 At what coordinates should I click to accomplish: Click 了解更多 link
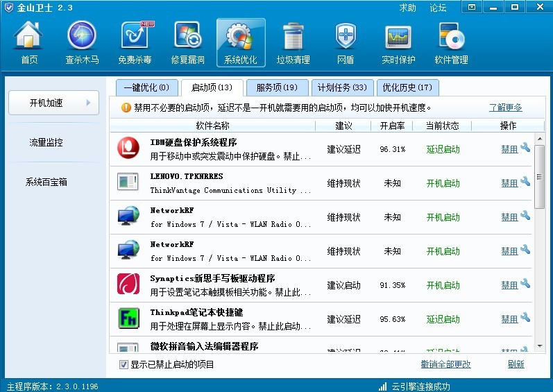[505, 108]
